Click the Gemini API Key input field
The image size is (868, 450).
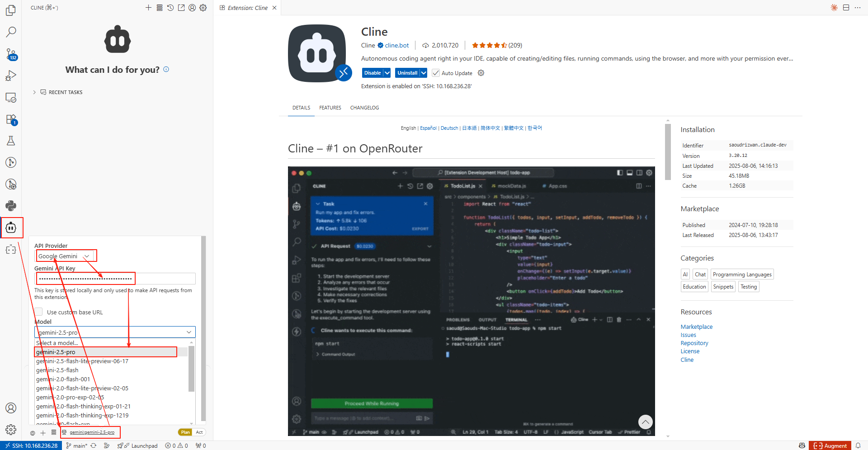coord(115,278)
